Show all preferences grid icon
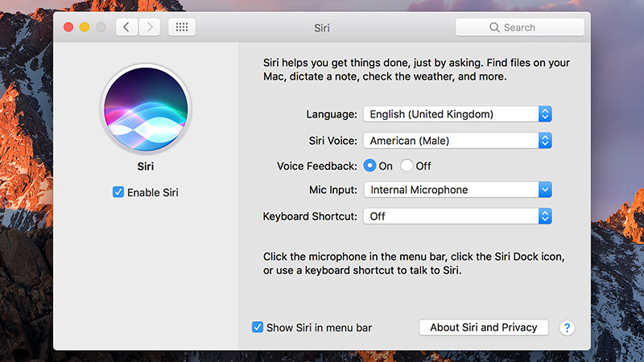Screen dimensions: 644x362 [182, 27]
